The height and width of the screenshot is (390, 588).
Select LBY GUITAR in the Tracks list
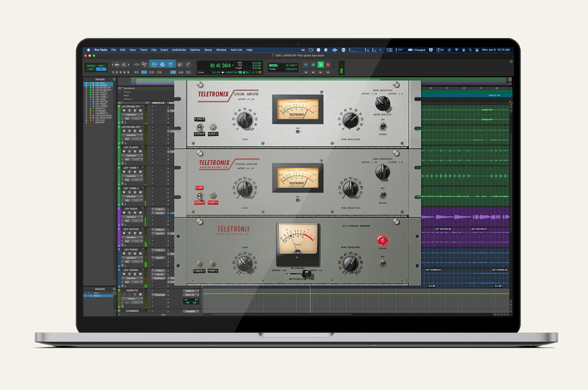point(101,102)
